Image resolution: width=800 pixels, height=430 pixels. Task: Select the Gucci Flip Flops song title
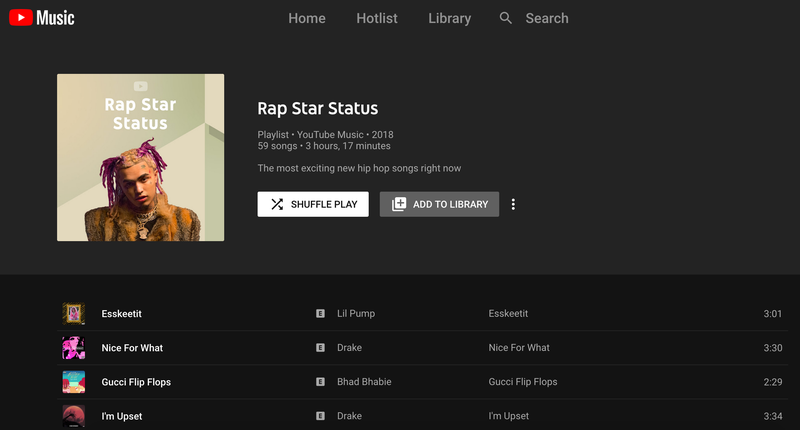pos(136,382)
